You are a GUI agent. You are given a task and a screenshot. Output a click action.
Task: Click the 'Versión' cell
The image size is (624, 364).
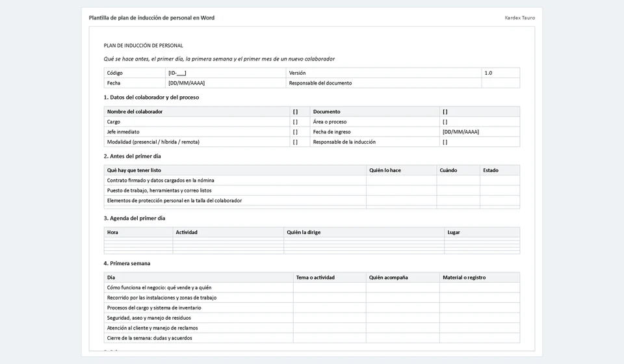(x=383, y=73)
